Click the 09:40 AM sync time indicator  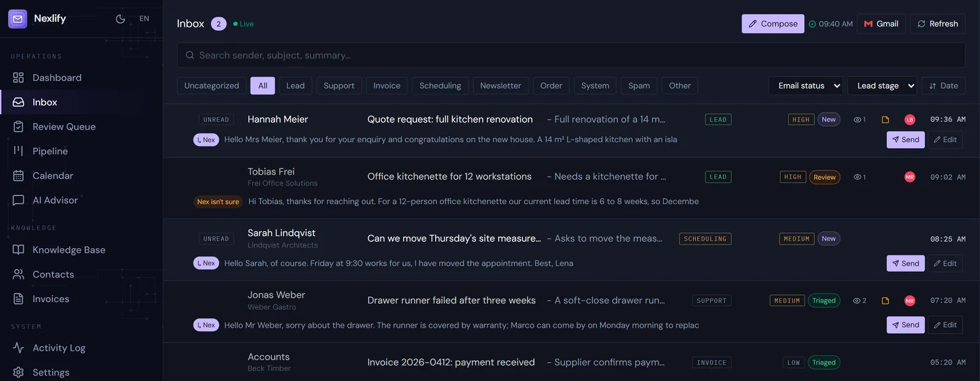tap(831, 24)
